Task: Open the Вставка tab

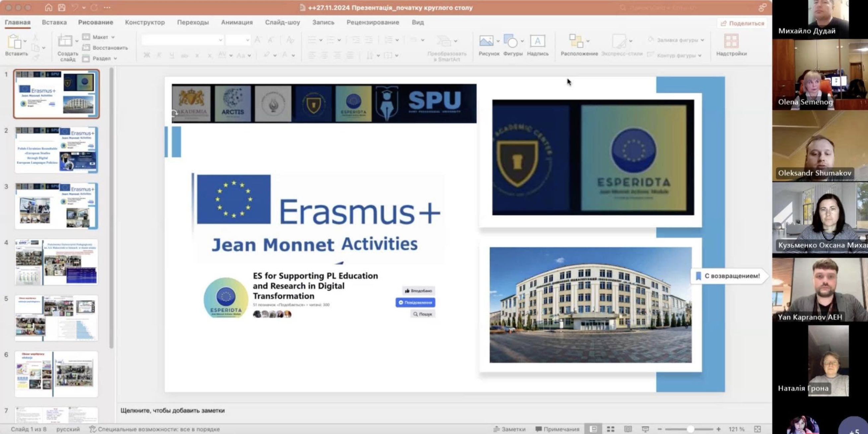Action: coord(54,22)
